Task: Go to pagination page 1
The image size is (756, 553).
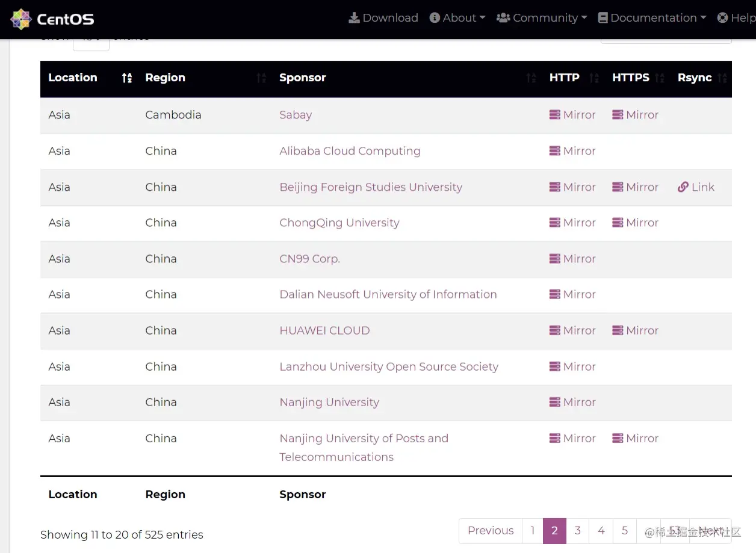Action: point(533,531)
